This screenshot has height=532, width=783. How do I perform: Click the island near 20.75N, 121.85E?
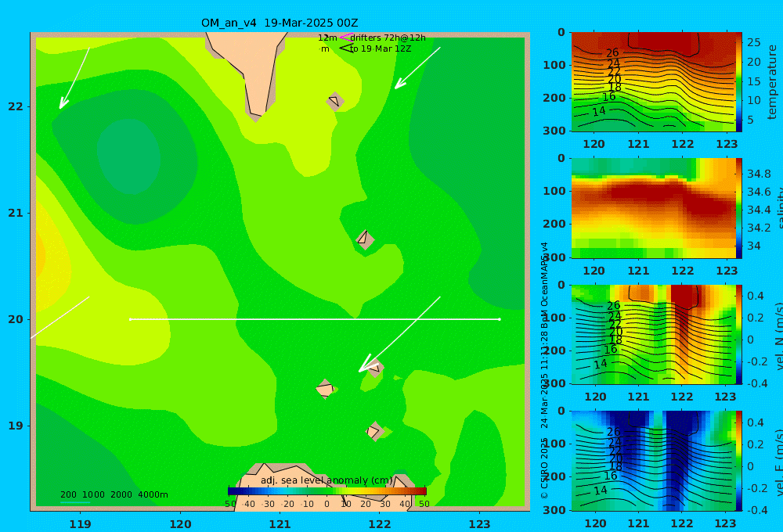click(x=365, y=239)
